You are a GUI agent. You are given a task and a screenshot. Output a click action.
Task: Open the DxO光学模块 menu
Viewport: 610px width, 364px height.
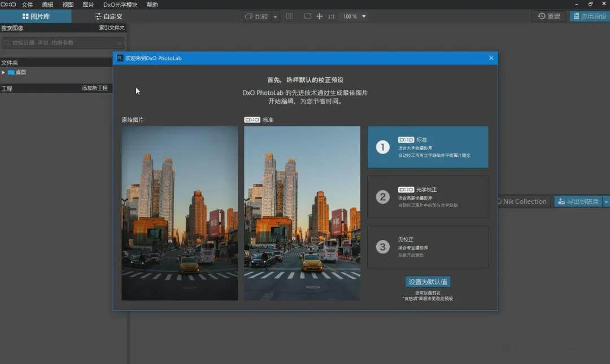pyautogui.click(x=120, y=5)
